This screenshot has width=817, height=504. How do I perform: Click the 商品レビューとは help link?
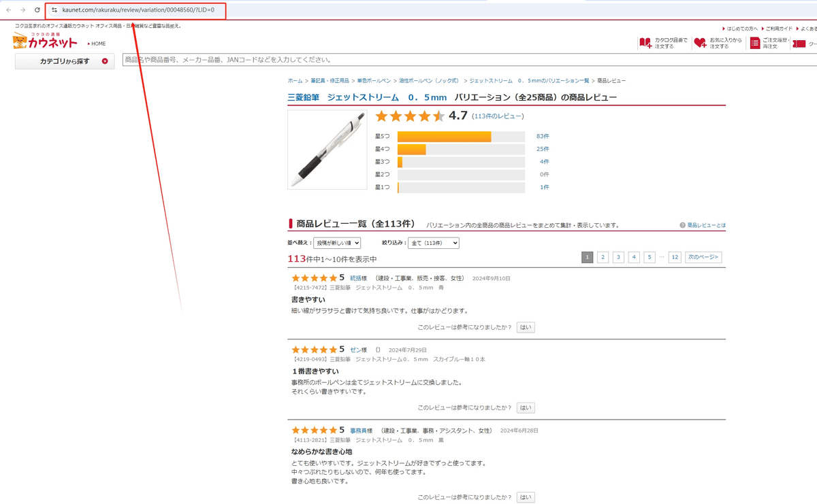point(706,225)
